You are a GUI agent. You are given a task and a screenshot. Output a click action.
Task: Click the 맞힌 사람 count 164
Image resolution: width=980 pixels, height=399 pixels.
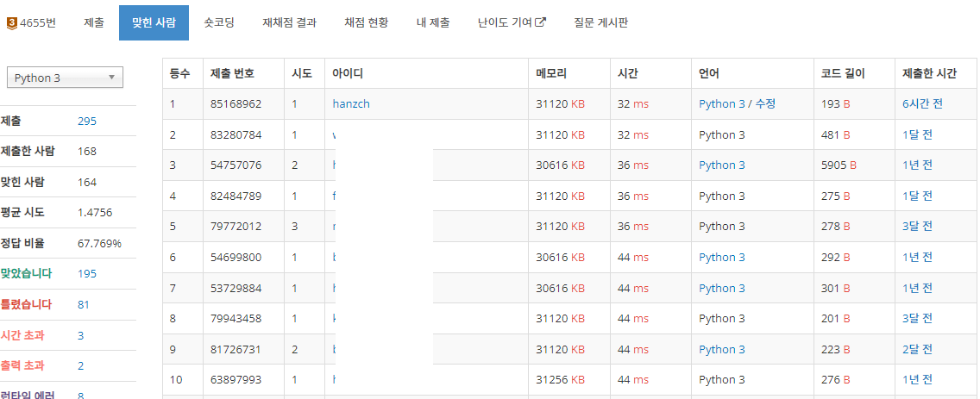click(x=87, y=183)
